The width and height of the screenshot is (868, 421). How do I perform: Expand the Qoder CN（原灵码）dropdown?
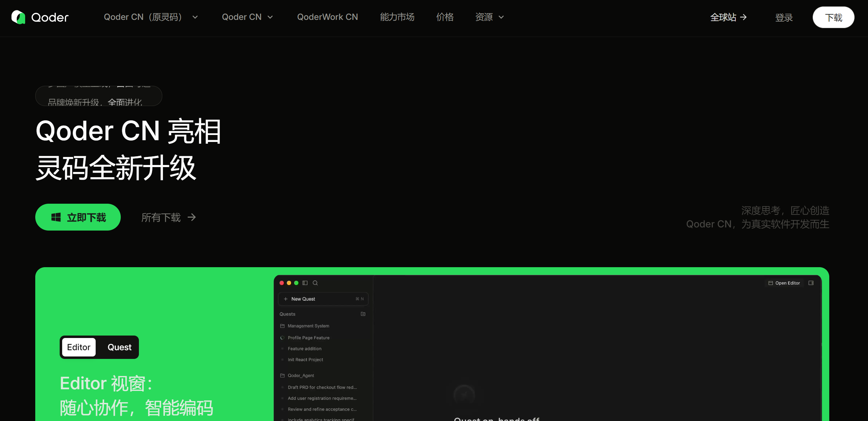click(151, 17)
